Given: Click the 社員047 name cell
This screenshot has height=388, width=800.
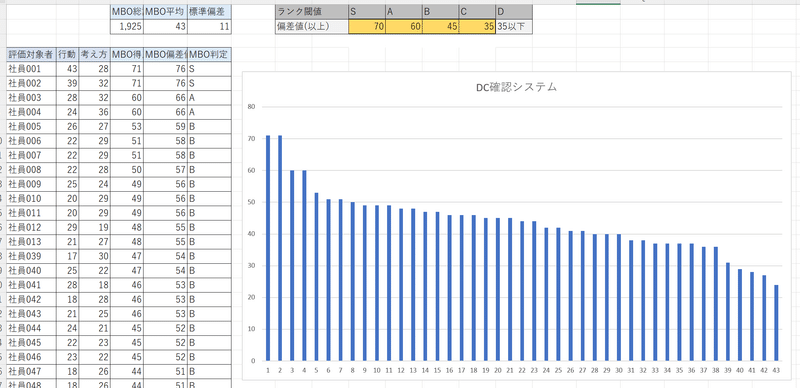Looking at the screenshot, I should tap(31, 371).
